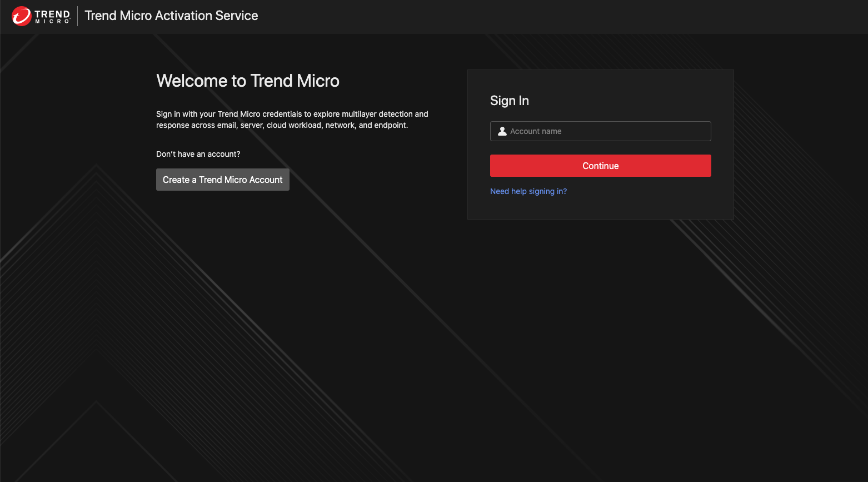This screenshot has width=868, height=482.
Task: Click the small MICRO text under TREND
Action: [x=52, y=22]
